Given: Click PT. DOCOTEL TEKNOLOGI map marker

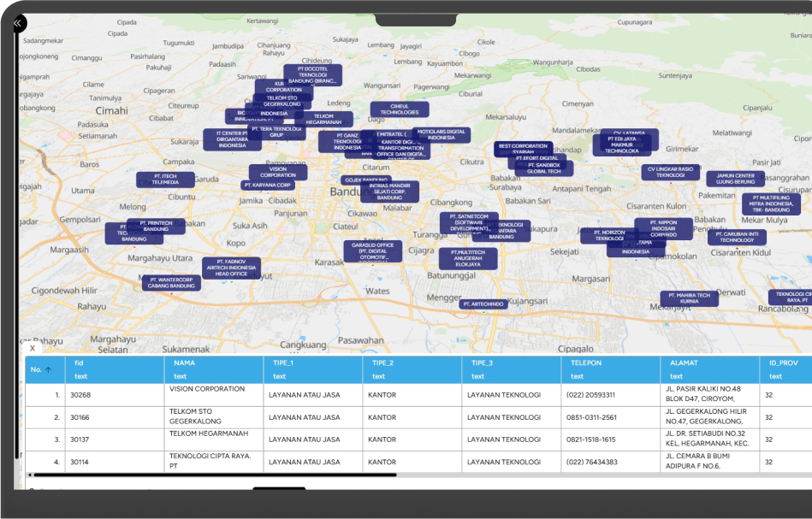Looking at the screenshot, I should [x=312, y=74].
